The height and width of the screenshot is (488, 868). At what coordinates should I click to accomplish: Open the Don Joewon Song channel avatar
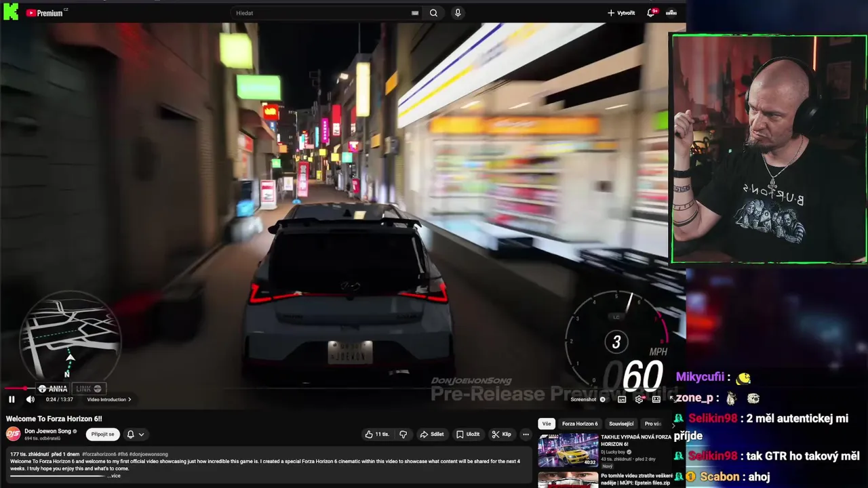point(14,434)
